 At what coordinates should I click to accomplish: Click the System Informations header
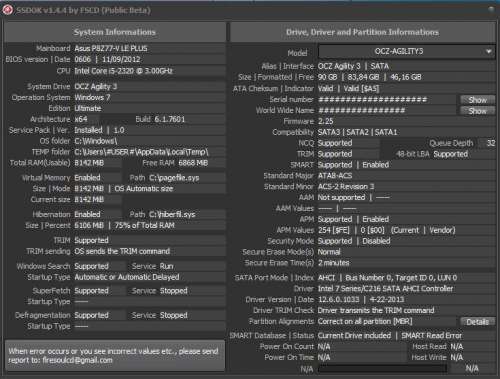pos(115,32)
